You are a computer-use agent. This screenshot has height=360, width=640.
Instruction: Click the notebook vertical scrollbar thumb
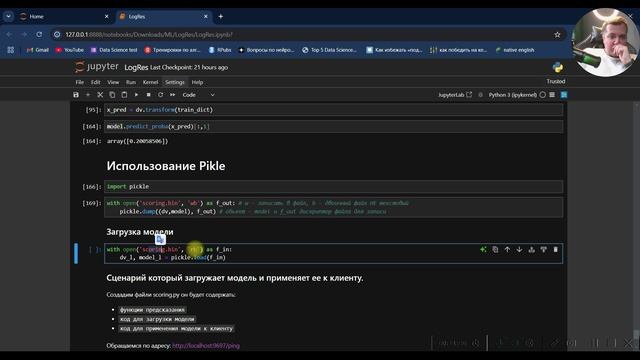636,334
